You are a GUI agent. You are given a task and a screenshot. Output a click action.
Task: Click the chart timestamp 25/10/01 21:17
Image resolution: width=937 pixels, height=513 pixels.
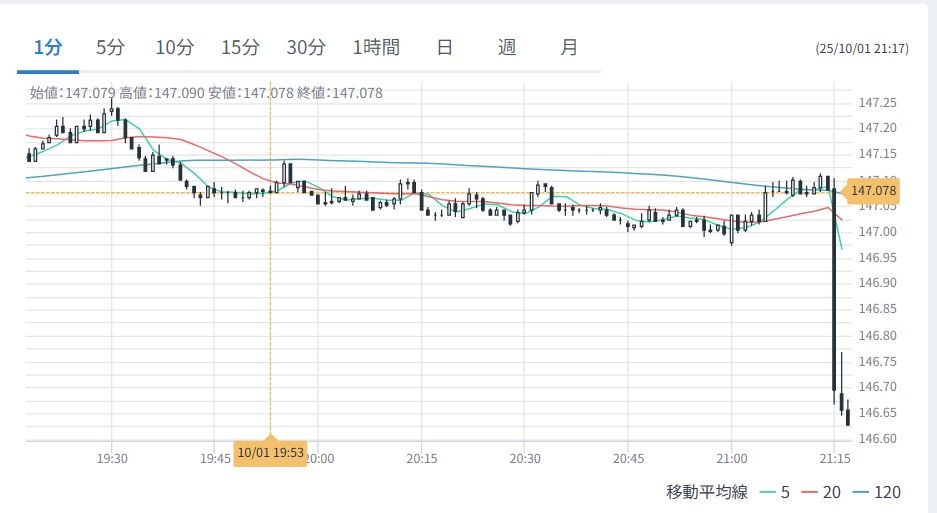[861, 48]
